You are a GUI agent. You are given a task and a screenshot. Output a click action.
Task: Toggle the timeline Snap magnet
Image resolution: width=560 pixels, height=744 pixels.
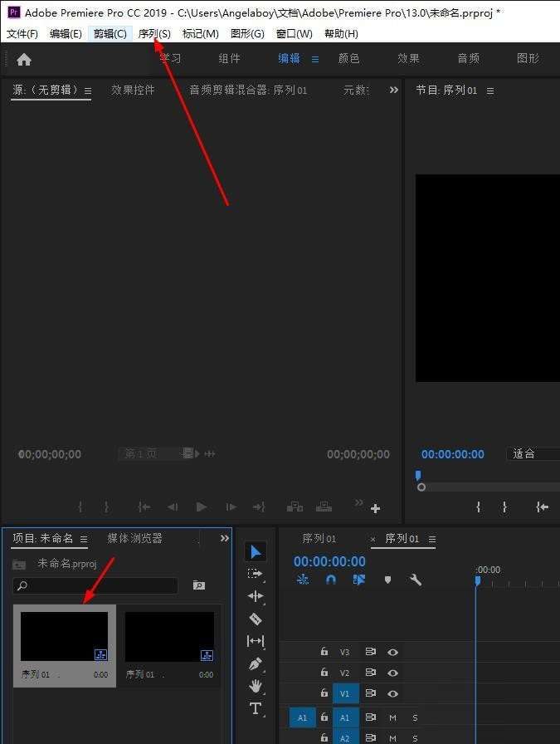[331, 580]
